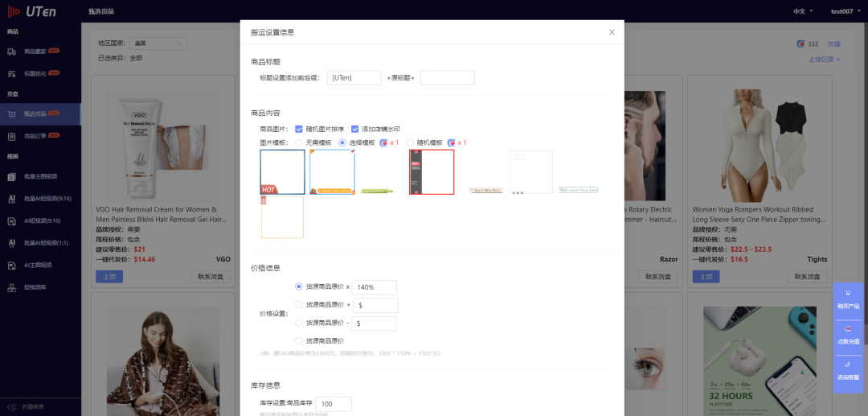This screenshot has width=868, height=416.
Task: Open the AI主图视频 menu item
Action: coord(40,266)
